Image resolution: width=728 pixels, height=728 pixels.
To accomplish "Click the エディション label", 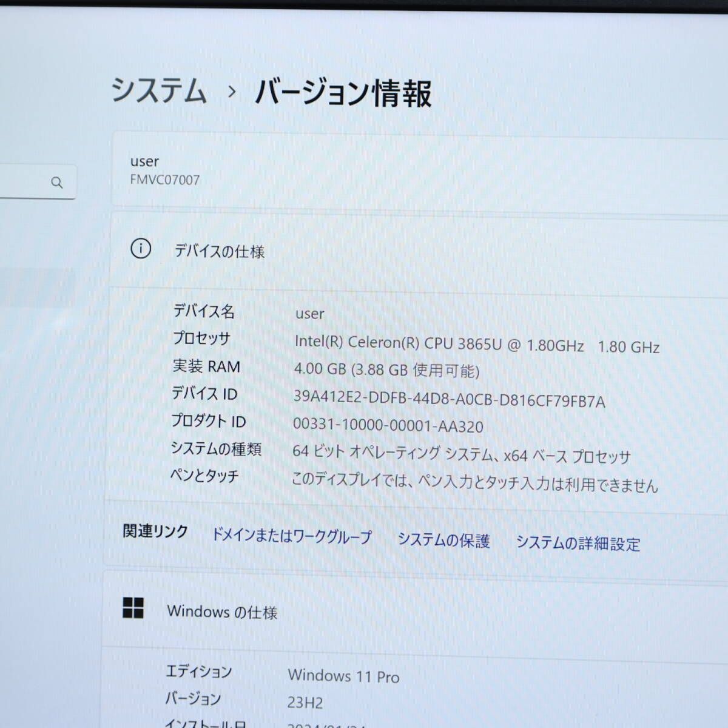I will pos(199,672).
